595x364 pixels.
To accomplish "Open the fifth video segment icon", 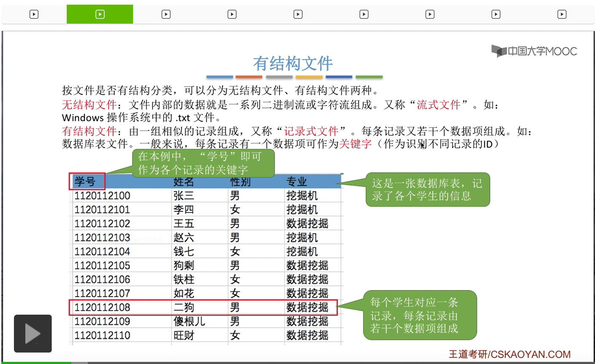I will 298,14.
